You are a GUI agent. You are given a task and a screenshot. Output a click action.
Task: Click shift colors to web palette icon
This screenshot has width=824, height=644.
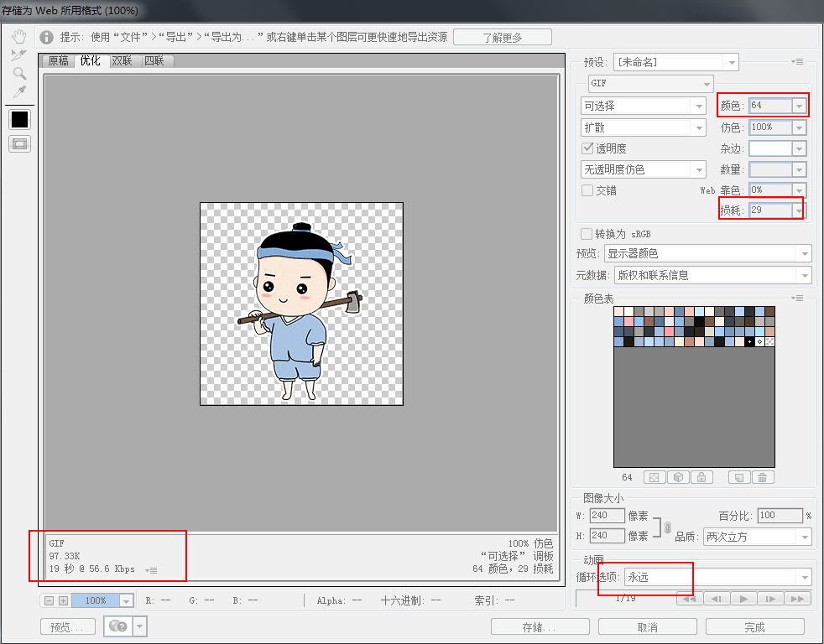pyautogui.click(x=678, y=477)
